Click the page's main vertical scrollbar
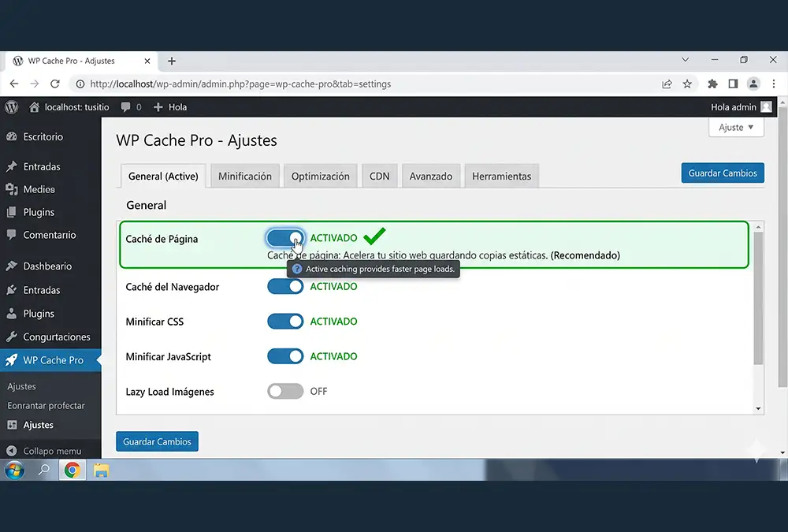 (782, 247)
